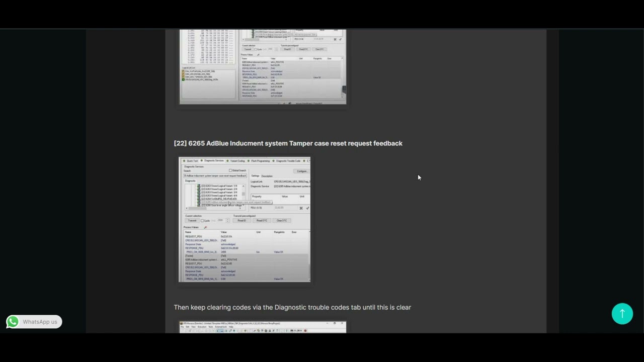Click the Configure button in middle screenshot
The width and height of the screenshot is (644, 362).
[x=302, y=171]
